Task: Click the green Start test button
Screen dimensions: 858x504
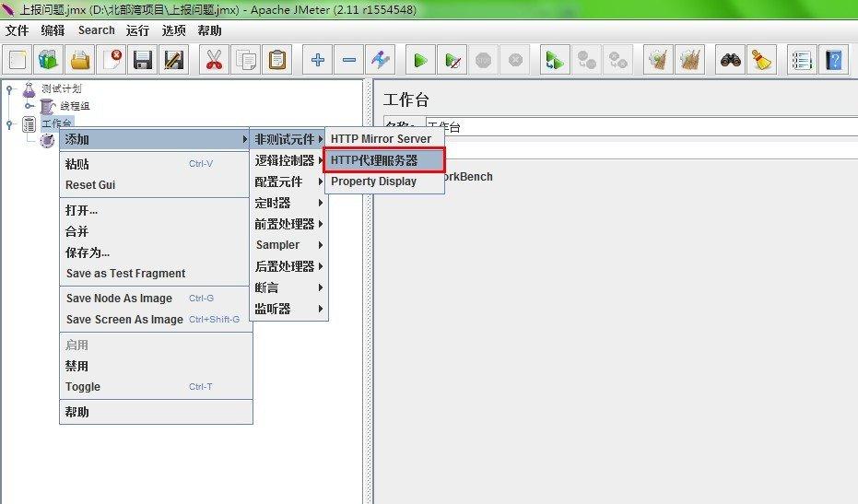Action: click(x=420, y=61)
